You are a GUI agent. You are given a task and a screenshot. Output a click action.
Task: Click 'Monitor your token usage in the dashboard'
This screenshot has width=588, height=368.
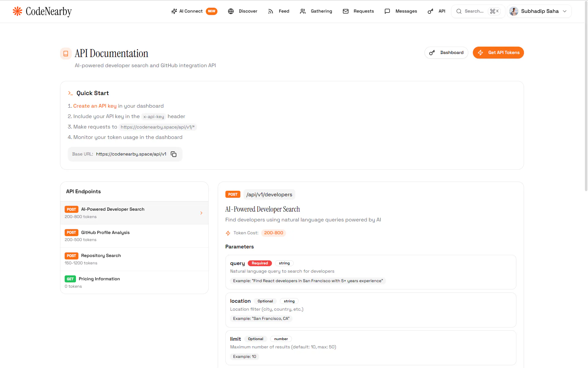click(x=128, y=137)
